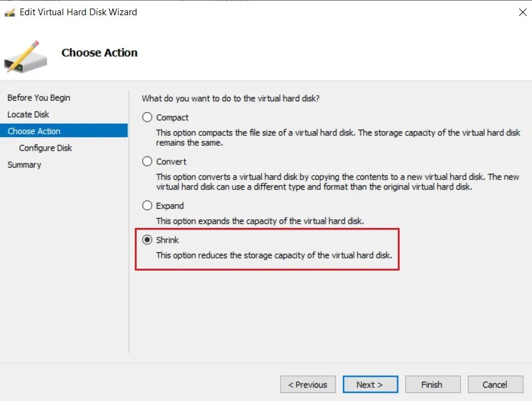Pick the Expand radio button
The image size is (532, 401).
coord(147,206)
